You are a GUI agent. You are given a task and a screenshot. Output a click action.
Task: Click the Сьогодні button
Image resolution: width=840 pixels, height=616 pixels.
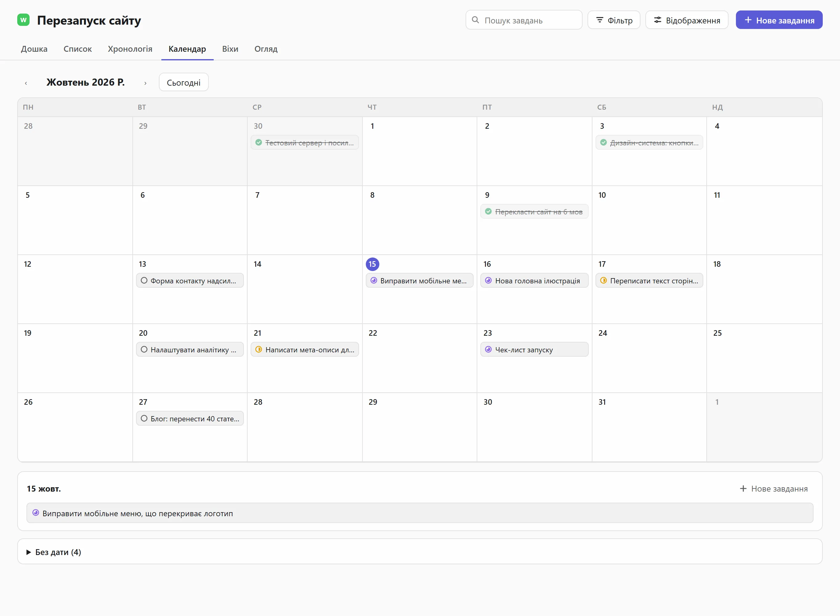pos(184,83)
